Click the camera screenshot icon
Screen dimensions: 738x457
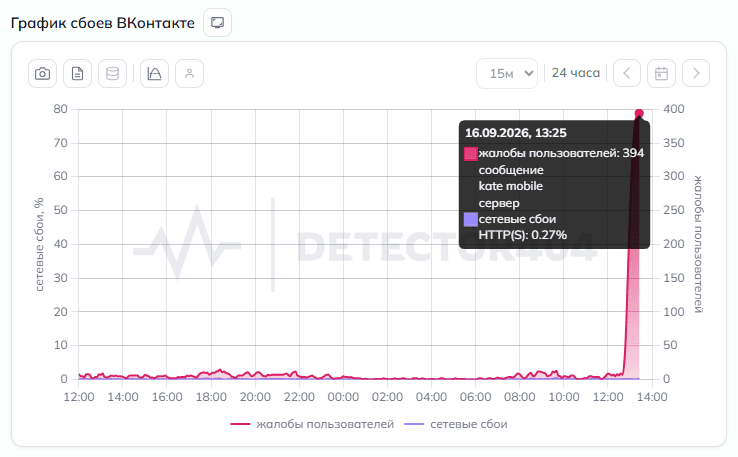point(42,73)
